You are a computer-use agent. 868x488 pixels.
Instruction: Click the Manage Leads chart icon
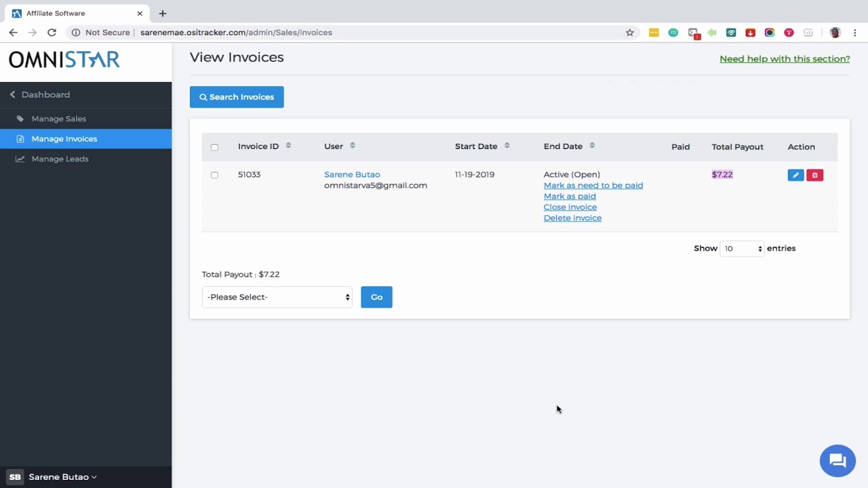pos(20,159)
